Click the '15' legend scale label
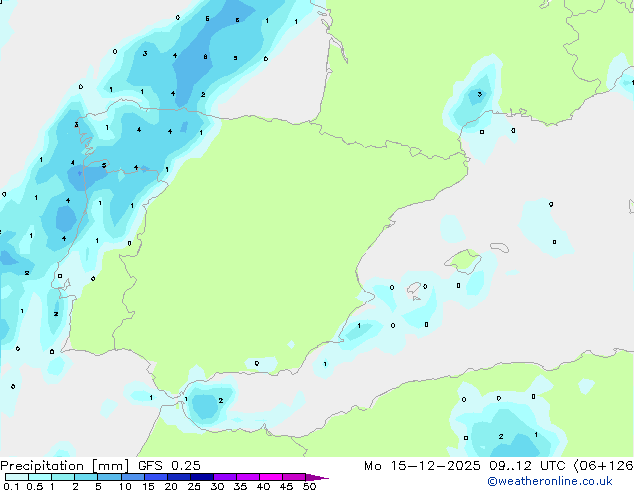Image resolution: width=634 pixels, height=490 pixels. (x=148, y=486)
